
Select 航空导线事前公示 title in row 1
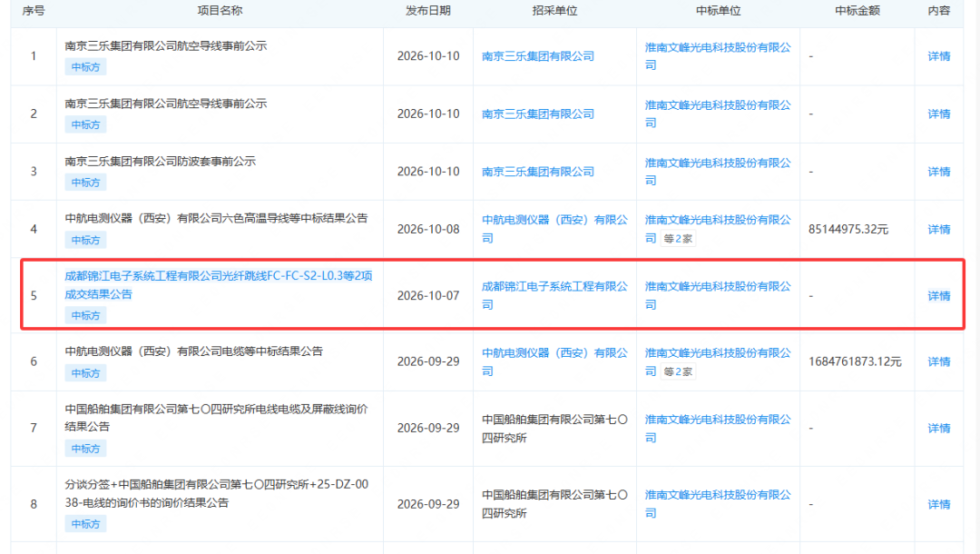(166, 45)
